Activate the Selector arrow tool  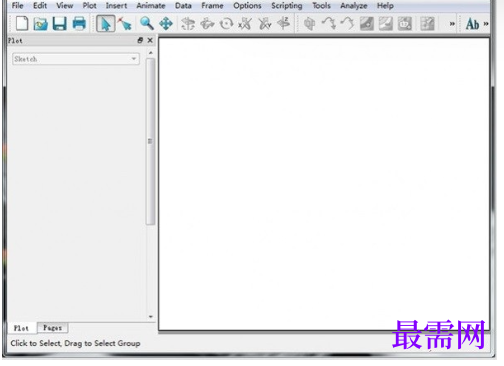[x=106, y=24]
